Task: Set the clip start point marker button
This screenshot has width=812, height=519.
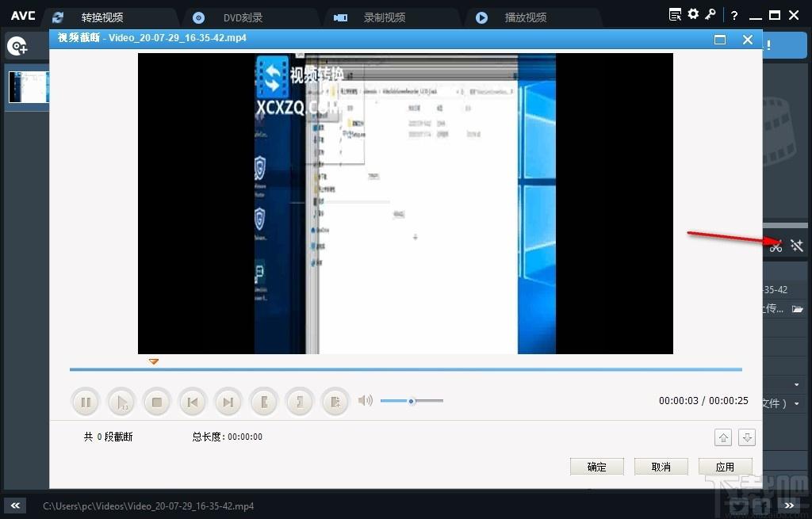Action: pyautogui.click(x=264, y=402)
